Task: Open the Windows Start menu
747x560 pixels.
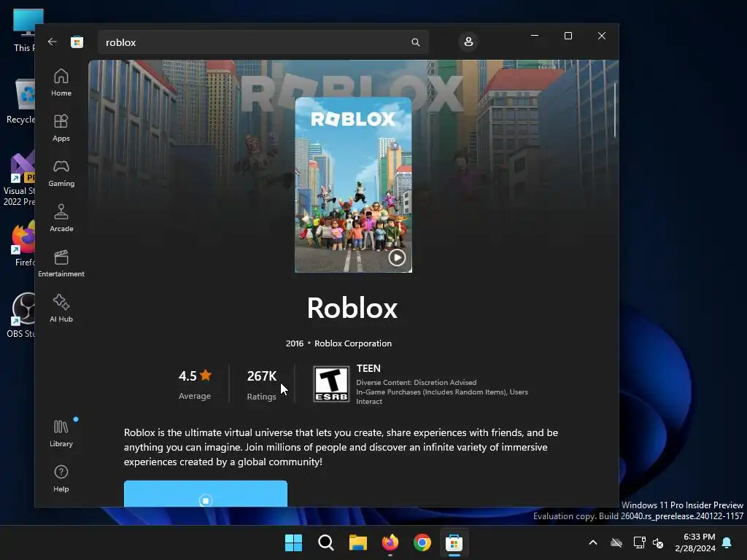Action: (293, 542)
